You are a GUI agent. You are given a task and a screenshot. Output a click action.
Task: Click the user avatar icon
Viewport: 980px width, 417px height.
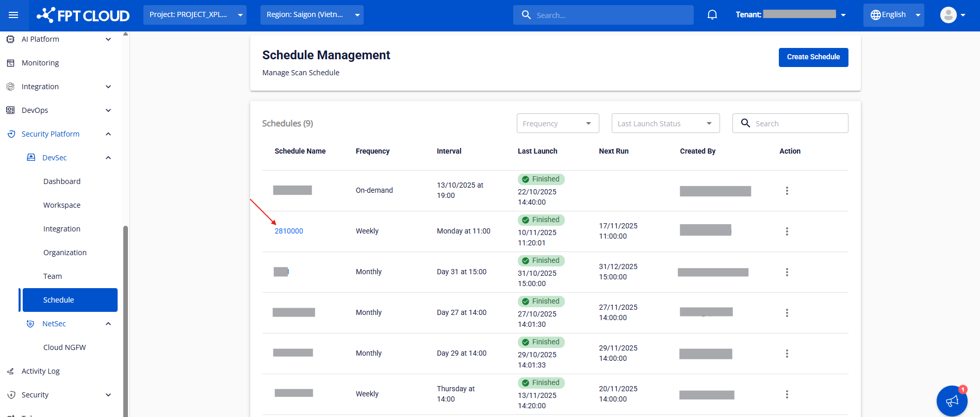(x=948, y=15)
